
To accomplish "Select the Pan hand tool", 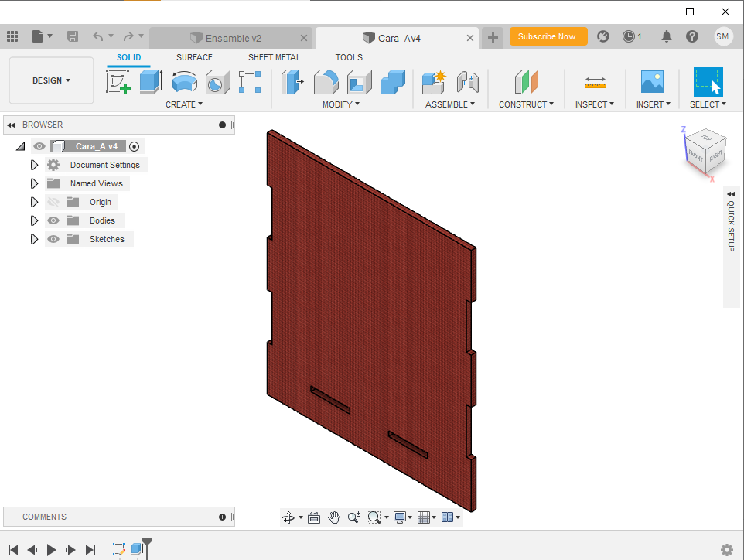I will (x=334, y=517).
